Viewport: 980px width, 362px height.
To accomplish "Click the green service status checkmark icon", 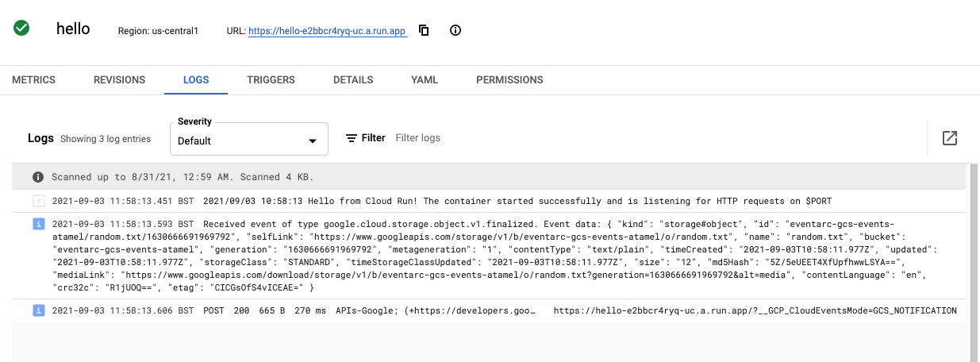I will 21,29.
